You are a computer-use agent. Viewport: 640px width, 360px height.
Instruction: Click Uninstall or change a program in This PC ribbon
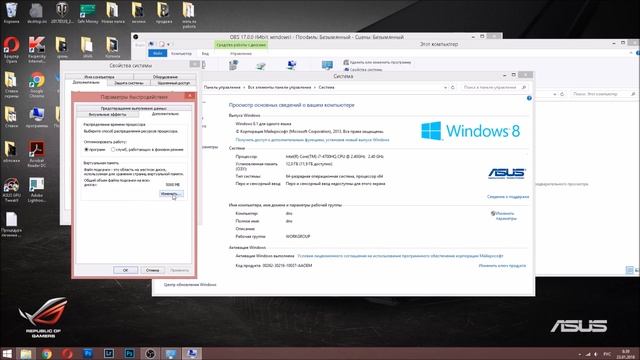click(x=377, y=62)
